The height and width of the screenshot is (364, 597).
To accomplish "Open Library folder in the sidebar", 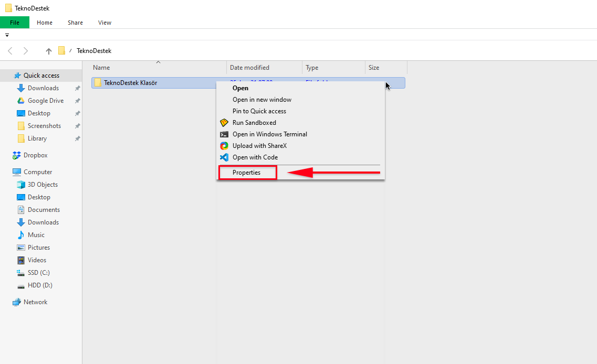I will pos(37,138).
